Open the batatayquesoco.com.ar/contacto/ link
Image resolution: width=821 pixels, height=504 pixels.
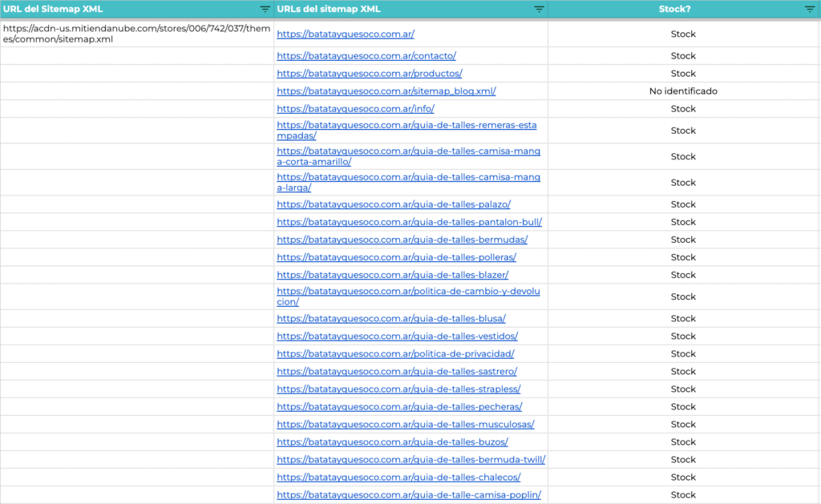point(366,55)
